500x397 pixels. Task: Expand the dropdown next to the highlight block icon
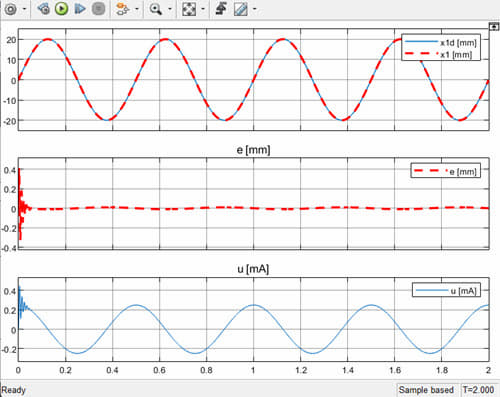pyautogui.click(x=137, y=9)
